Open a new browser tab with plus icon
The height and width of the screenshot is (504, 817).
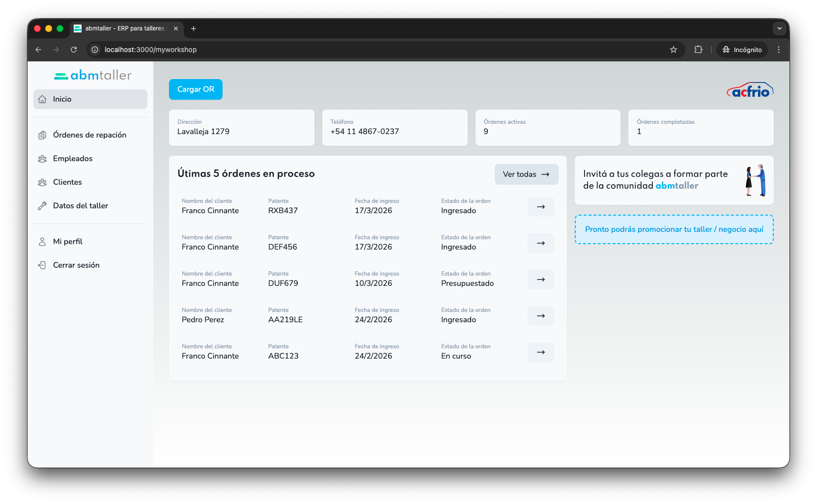[x=194, y=28]
